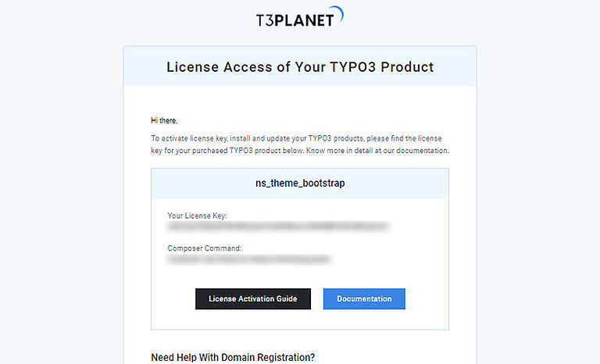600x364 pixels.
Task: Click Need Help With Domain Registration heading
Action: [233, 358]
